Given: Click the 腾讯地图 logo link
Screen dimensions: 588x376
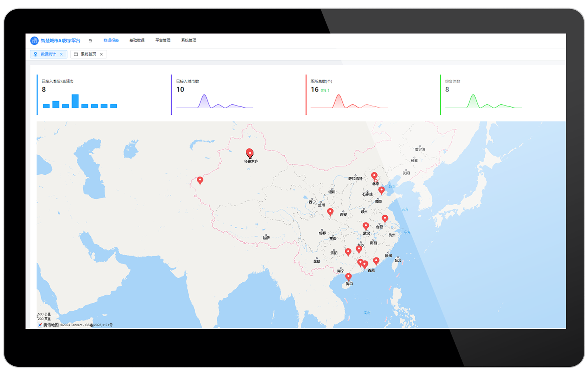Looking at the screenshot, I should tap(48, 325).
